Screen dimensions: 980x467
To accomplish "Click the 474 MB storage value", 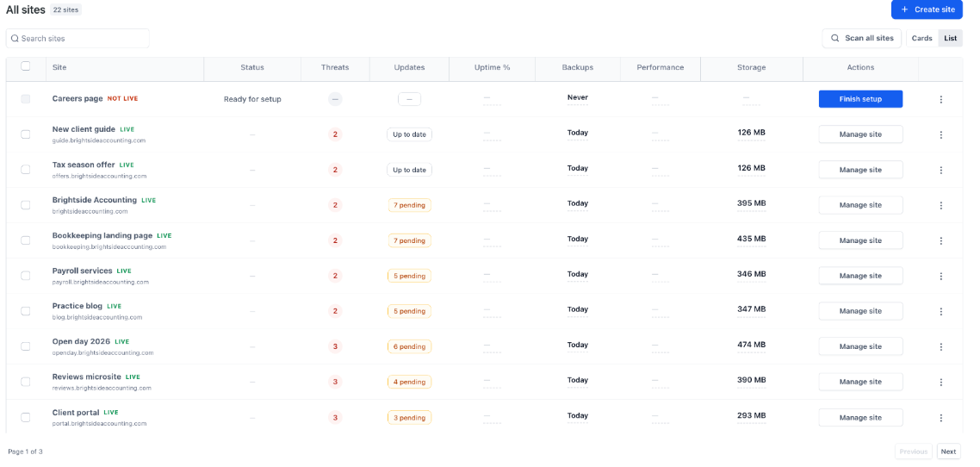I will (751, 345).
